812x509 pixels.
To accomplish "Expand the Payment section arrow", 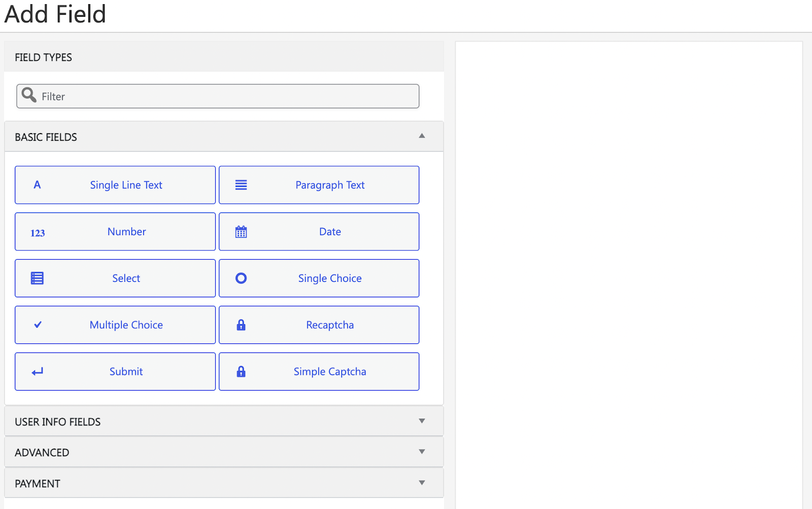I will (422, 483).
